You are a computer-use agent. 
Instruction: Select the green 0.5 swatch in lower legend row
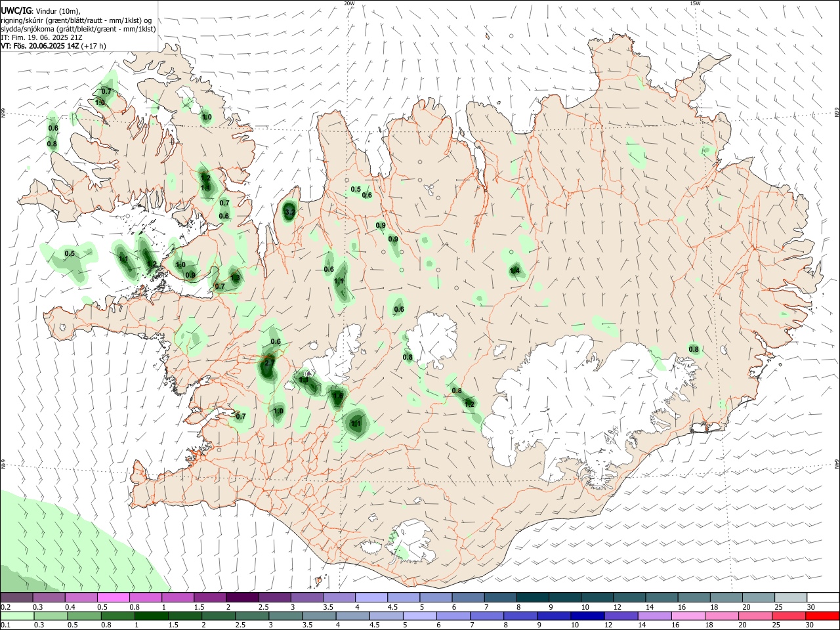tap(85, 616)
